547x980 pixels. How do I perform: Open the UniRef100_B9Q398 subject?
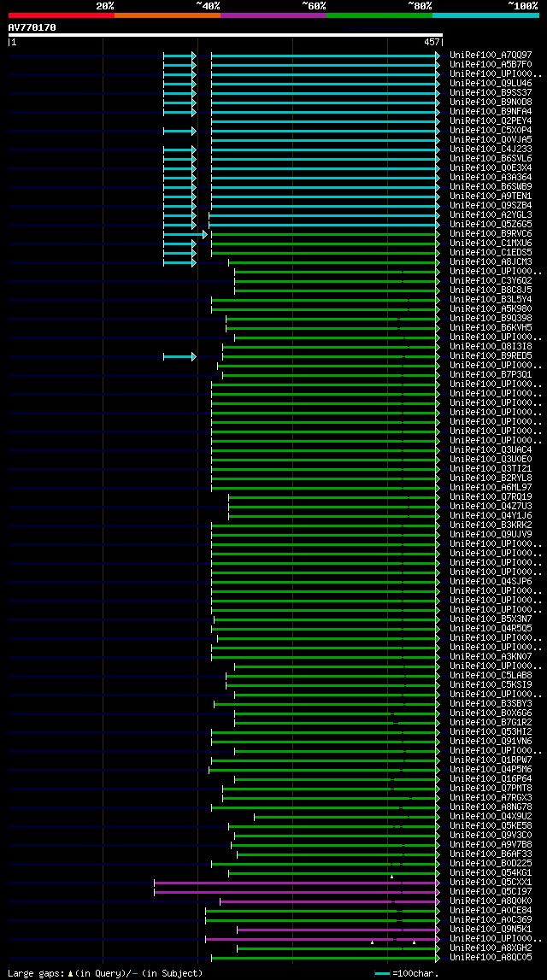491,319
